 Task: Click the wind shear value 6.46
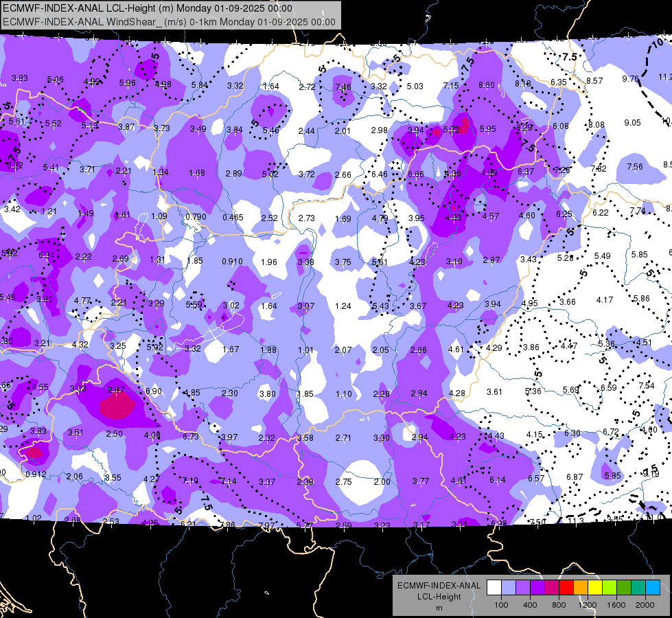click(380, 174)
